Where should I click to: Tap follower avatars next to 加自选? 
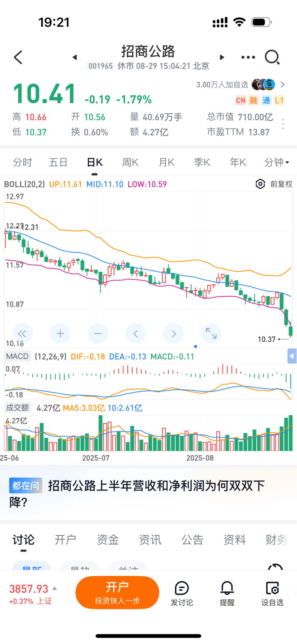(x=263, y=84)
